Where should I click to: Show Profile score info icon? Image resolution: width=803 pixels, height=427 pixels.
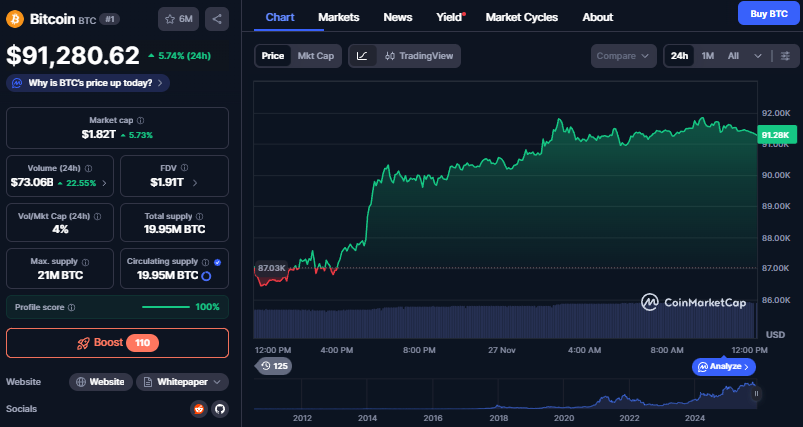[x=72, y=307]
